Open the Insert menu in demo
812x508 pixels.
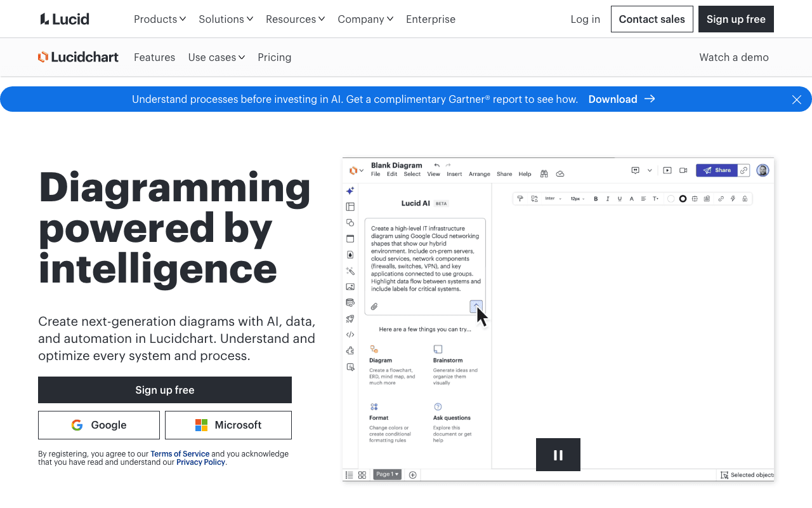click(x=454, y=174)
